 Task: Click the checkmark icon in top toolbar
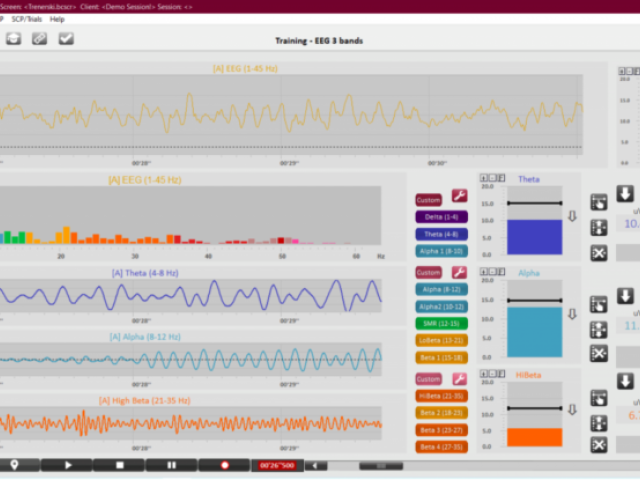point(66,39)
